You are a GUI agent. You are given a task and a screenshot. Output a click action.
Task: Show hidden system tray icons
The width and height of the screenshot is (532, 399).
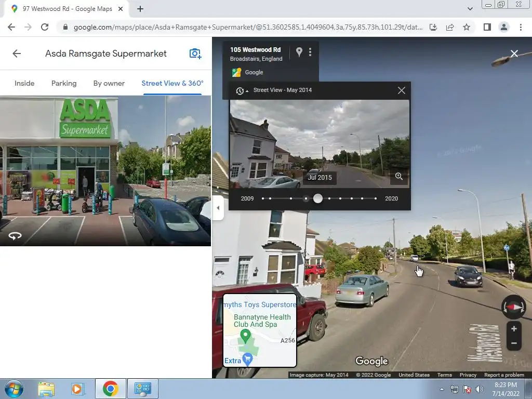pyautogui.click(x=442, y=390)
